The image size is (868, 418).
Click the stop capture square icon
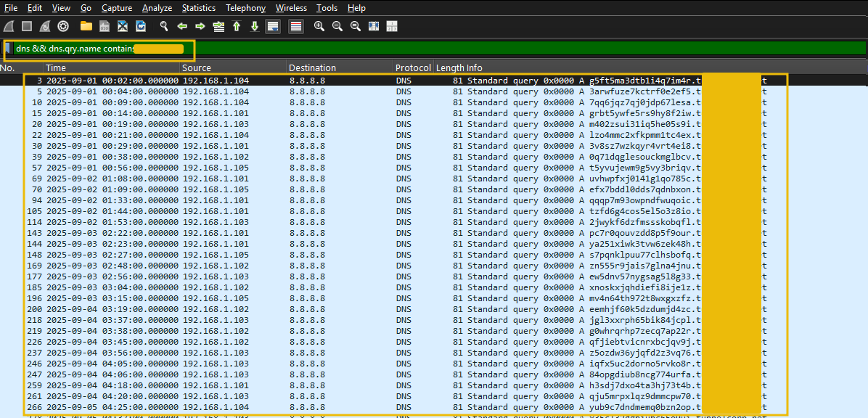click(27, 26)
